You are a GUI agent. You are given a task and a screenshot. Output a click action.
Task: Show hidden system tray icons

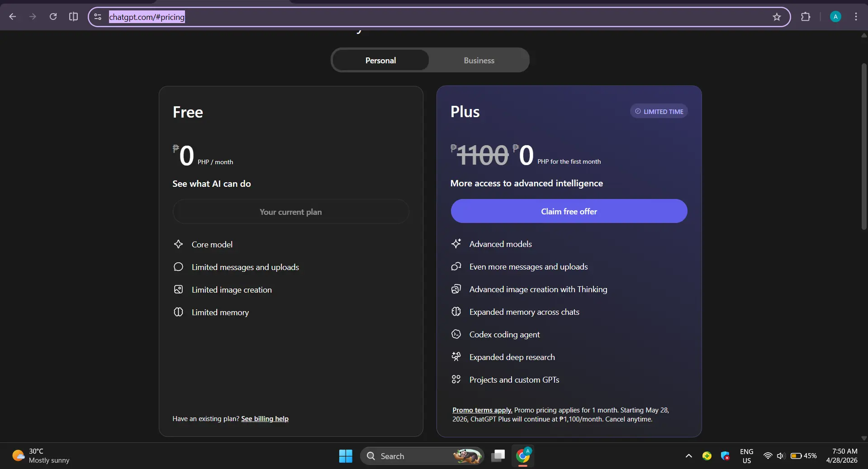[x=688, y=456]
